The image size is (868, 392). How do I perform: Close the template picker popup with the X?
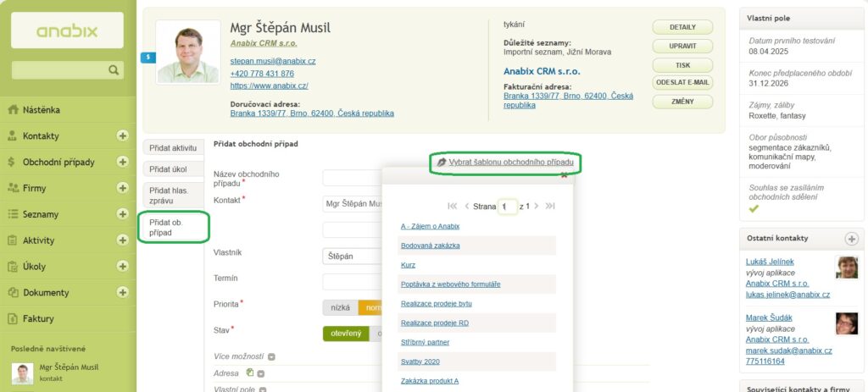pos(564,175)
